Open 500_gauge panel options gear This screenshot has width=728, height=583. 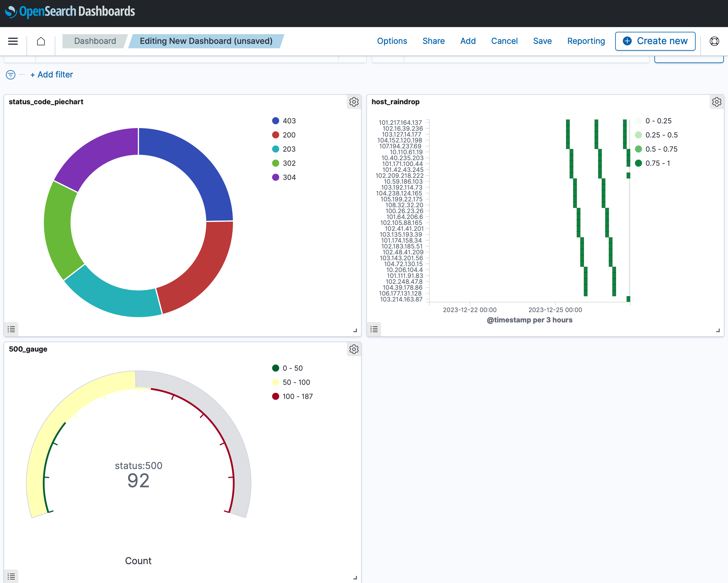point(353,349)
